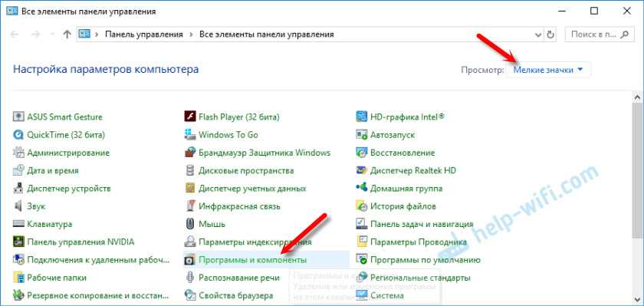
Task: Open the Региональные стандарты link
Action: (x=420, y=278)
